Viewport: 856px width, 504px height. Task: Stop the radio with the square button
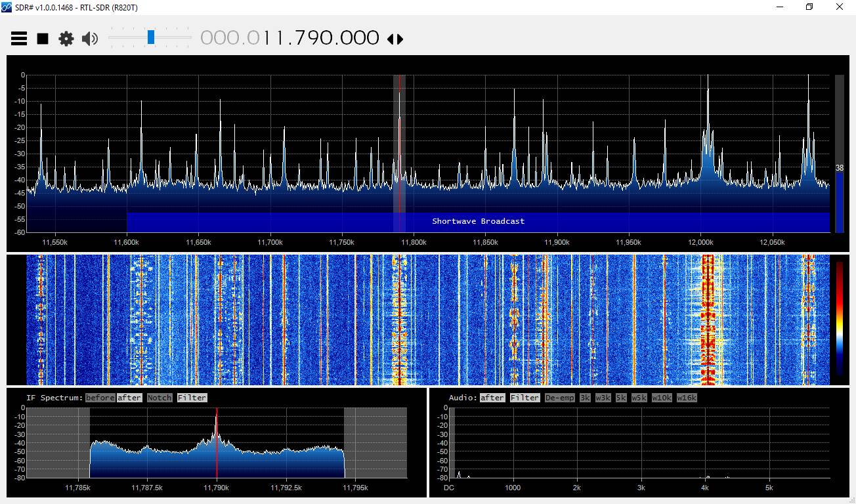43,39
